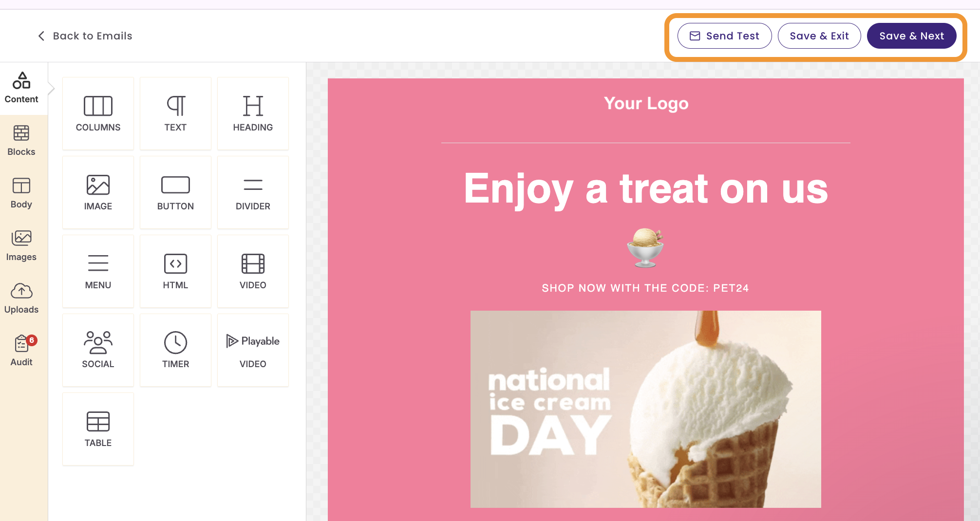The image size is (980, 521).
Task: Select the Playable Video block
Action: click(253, 350)
